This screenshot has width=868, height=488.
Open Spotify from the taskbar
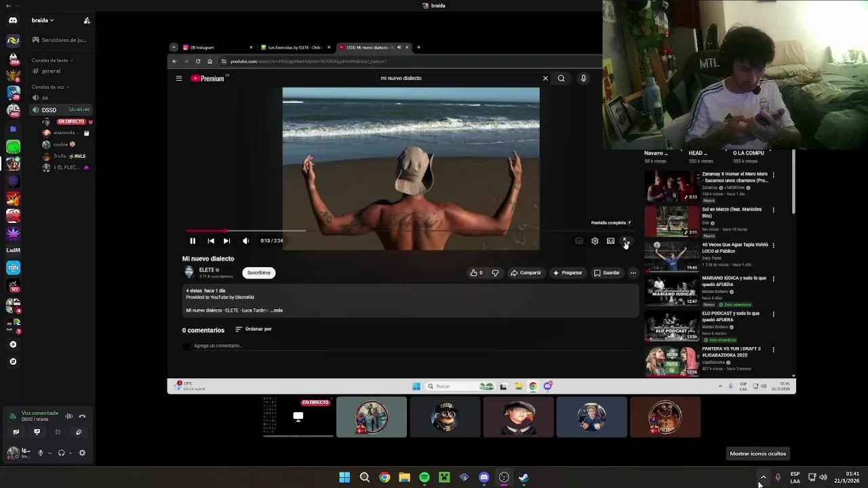click(x=425, y=477)
